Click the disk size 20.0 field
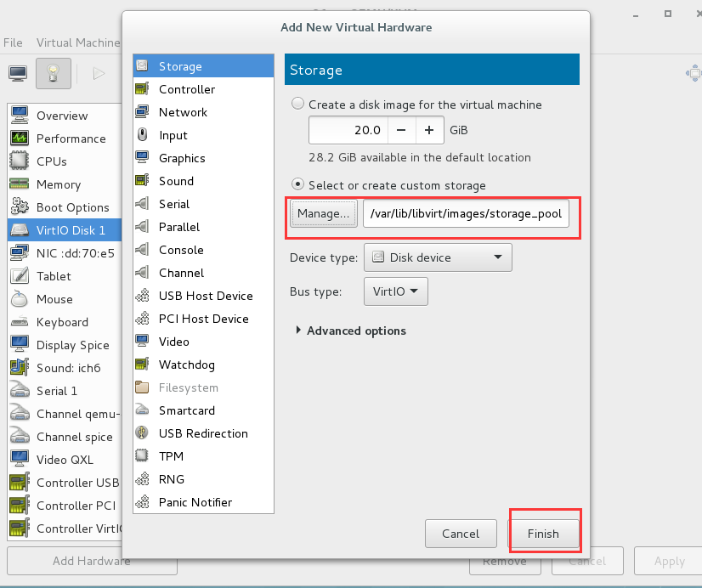This screenshot has width=702, height=588. click(348, 130)
